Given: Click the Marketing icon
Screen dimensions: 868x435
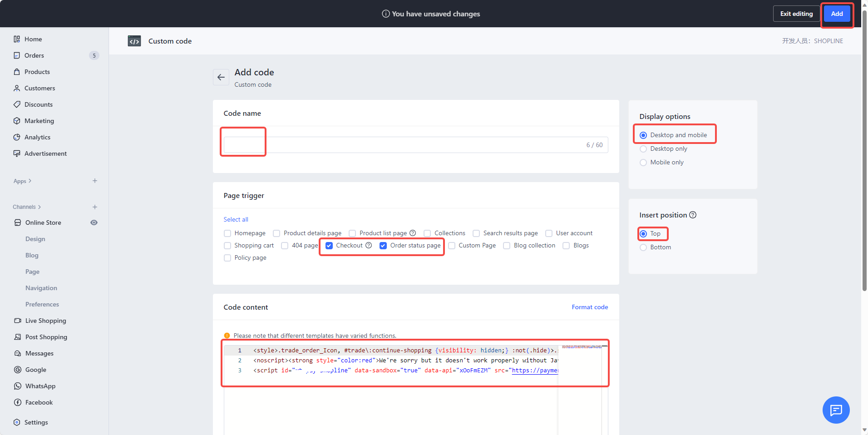Looking at the screenshot, I should 17,121.
